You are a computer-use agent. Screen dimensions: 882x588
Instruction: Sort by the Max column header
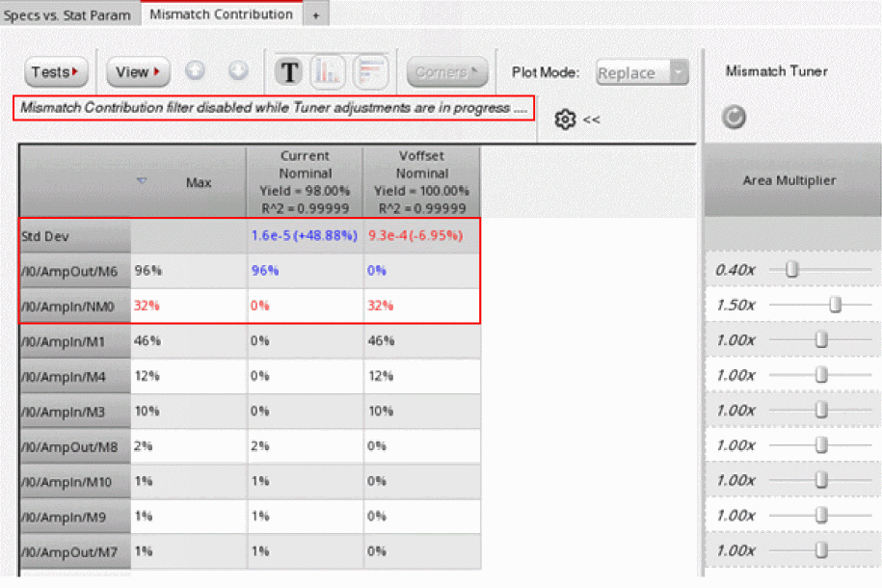tap(199, 182)
